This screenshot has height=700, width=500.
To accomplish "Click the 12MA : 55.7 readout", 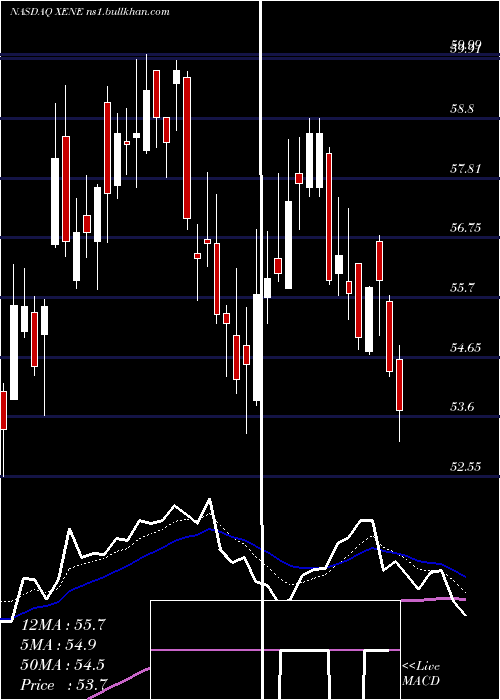I will pos(63,625).
